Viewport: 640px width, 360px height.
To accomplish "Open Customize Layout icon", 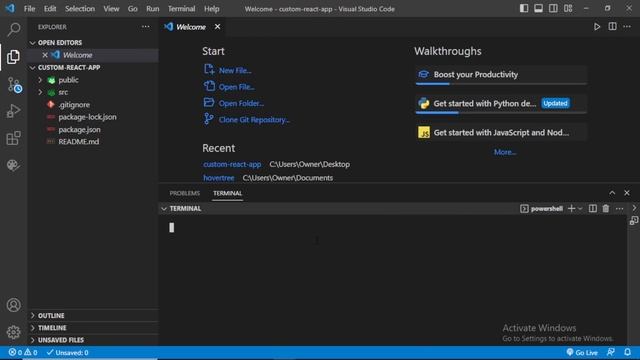I will click(568, 9).
